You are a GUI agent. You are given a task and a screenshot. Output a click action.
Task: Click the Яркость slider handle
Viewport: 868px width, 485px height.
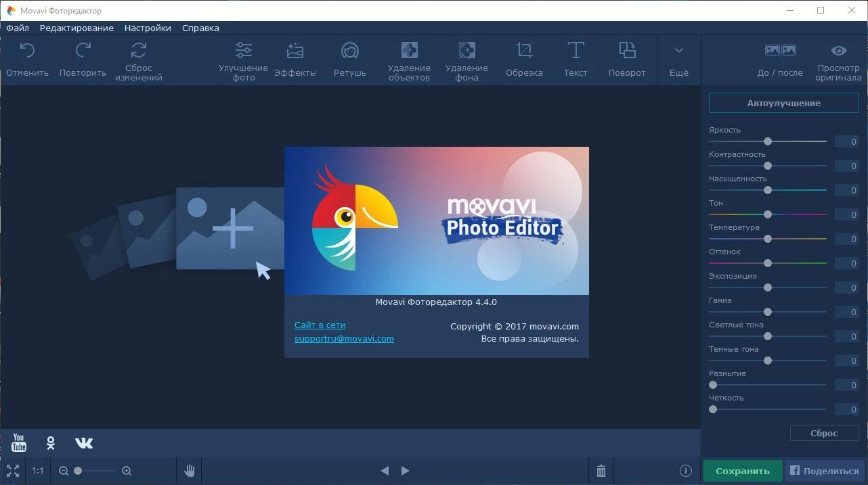768,141
